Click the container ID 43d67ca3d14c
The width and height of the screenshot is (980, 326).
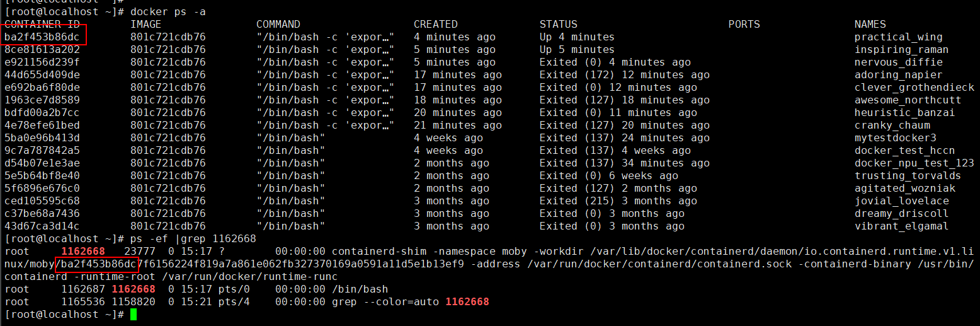click(42, 226)
